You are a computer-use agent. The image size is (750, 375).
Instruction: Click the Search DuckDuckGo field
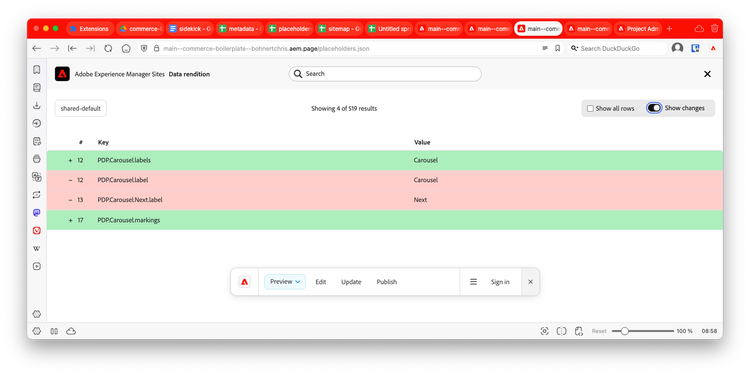click(x=617, y=48)
